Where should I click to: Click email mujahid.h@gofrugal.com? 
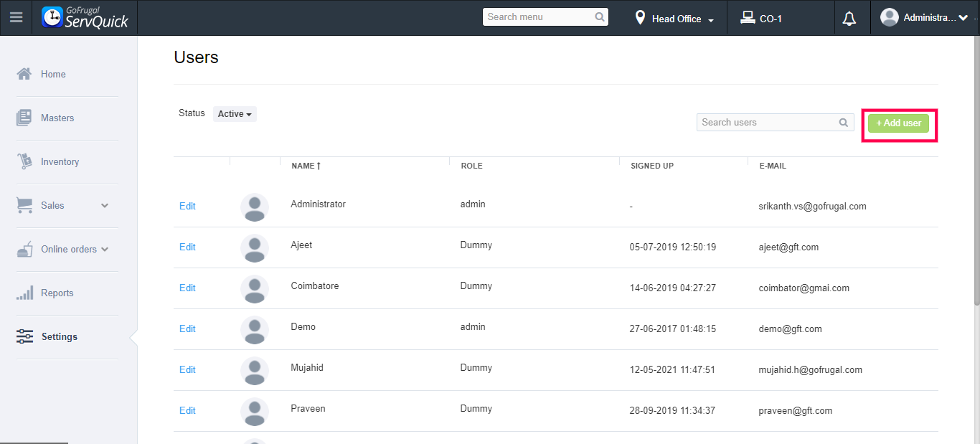(810, 370)
